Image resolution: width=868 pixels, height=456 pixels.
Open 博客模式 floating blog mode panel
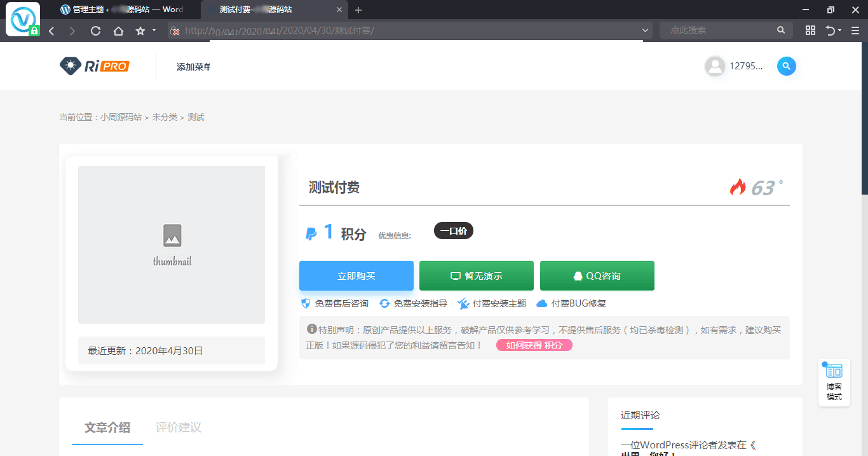[834, 382]
